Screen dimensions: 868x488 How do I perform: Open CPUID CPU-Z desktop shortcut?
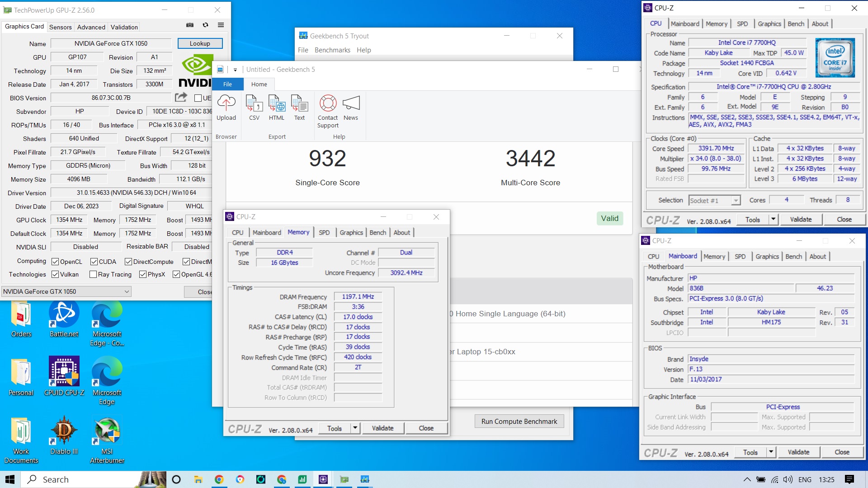coord(64,376)
